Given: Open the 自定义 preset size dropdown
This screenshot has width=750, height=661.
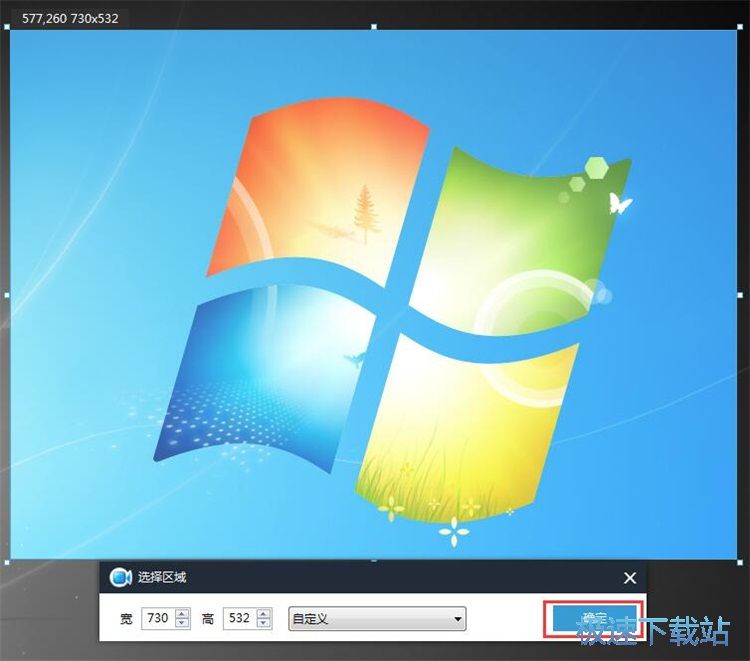Looking at the screenshot, I should tap(377, 619).
